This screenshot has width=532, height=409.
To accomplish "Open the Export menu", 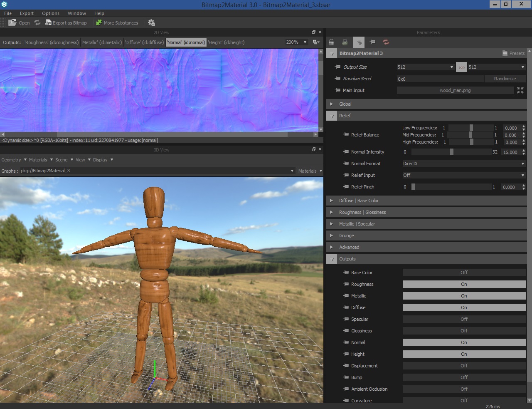I will [x=27, y=13].
